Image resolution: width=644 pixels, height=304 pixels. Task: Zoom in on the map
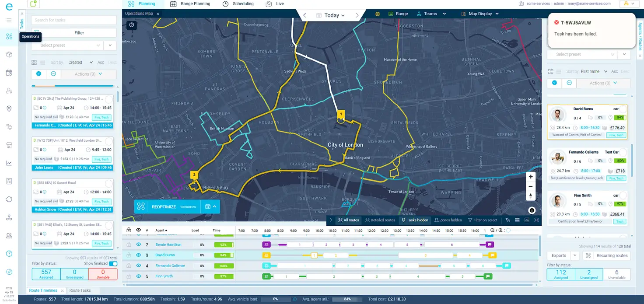click(x=531, y=177)
